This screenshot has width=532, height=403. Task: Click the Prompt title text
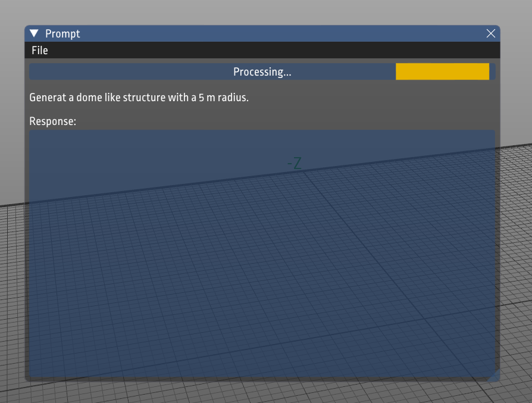tap(62, 33)
